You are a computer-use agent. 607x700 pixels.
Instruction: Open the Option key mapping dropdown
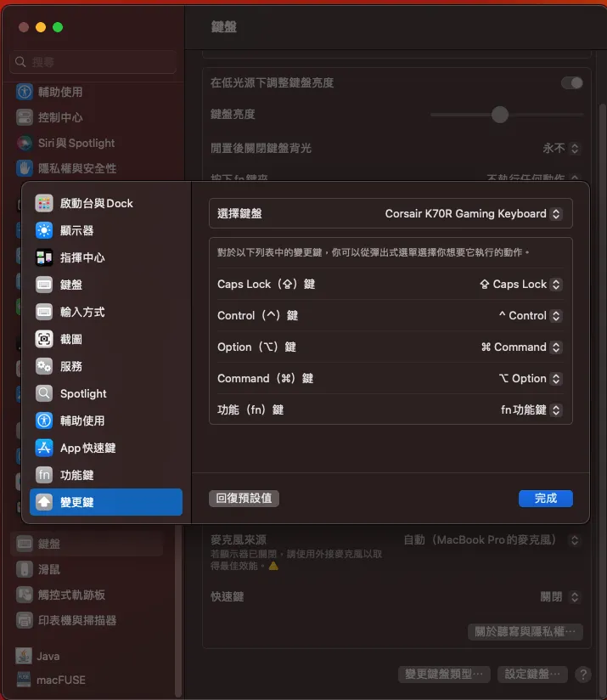coord(520,347)
